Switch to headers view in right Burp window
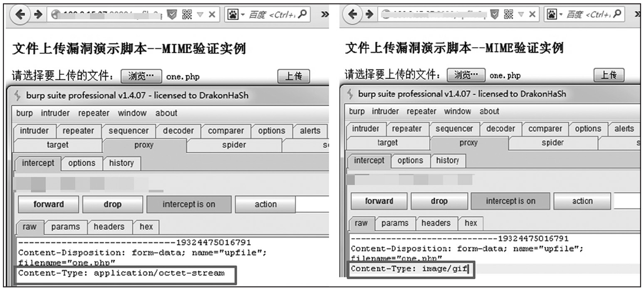 pos(436,223)
